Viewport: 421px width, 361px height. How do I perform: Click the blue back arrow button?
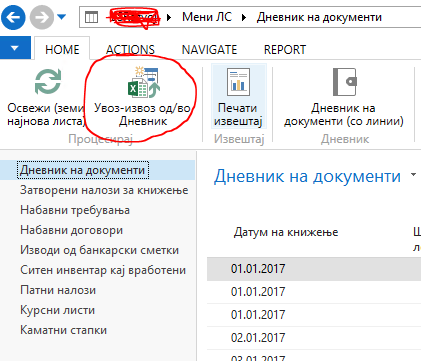13,17
